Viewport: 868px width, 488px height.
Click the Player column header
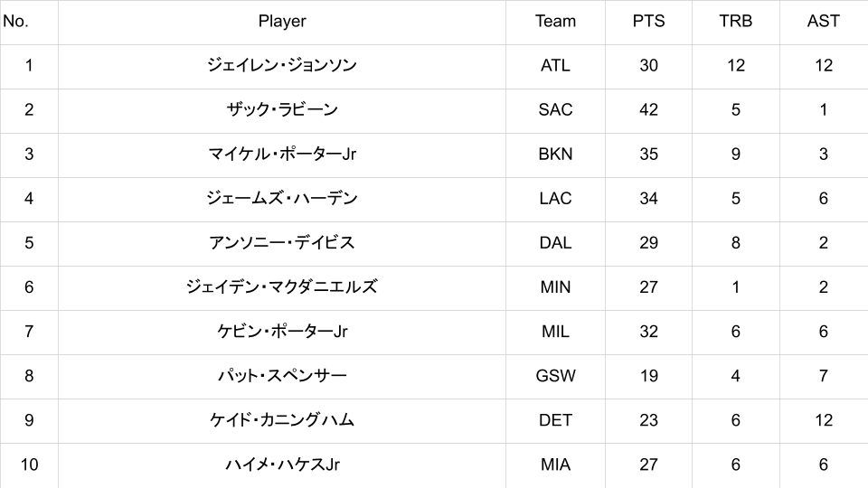point(282,22)
